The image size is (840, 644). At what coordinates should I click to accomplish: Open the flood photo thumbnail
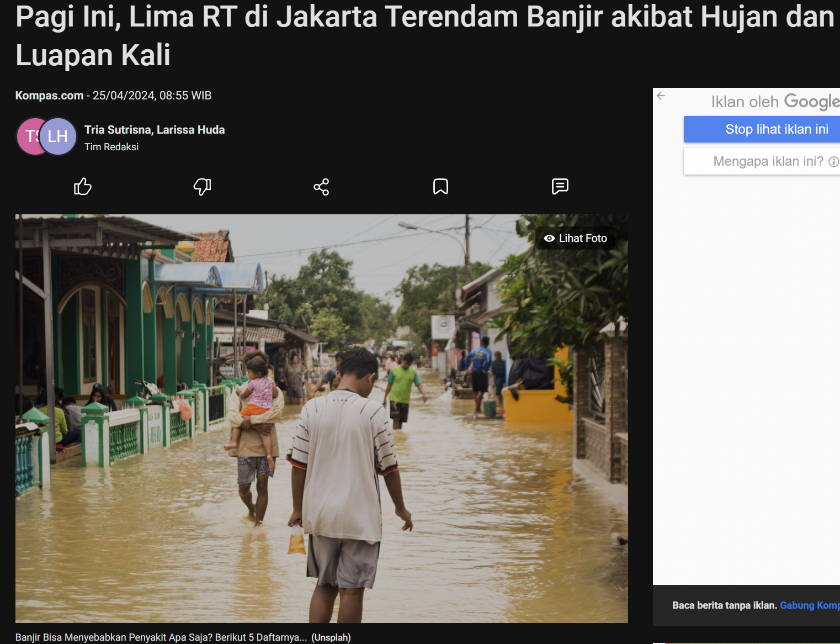pyautogui.click(x=322, y=419)
